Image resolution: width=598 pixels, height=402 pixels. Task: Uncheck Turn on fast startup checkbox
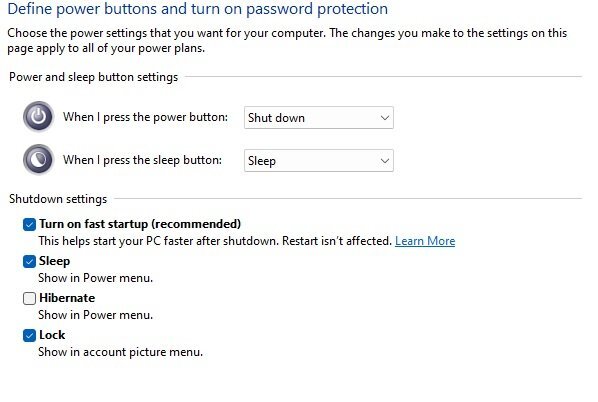(x=29, y=225)
